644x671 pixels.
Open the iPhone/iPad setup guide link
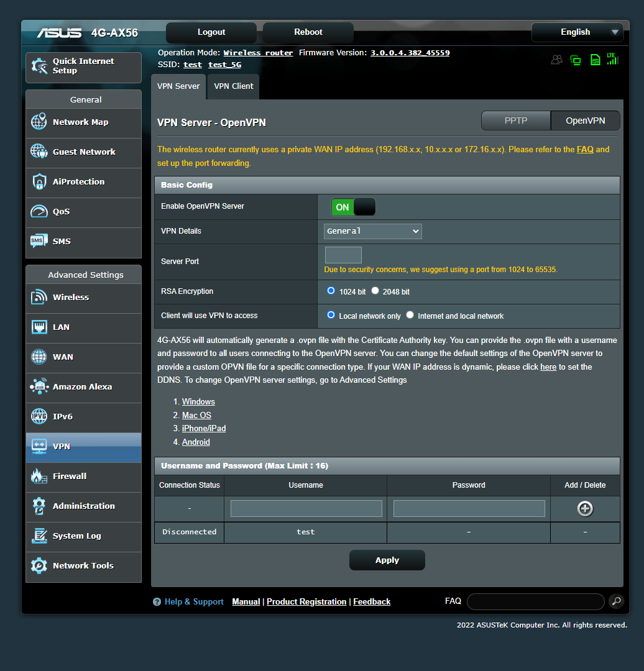pos(204,428)
